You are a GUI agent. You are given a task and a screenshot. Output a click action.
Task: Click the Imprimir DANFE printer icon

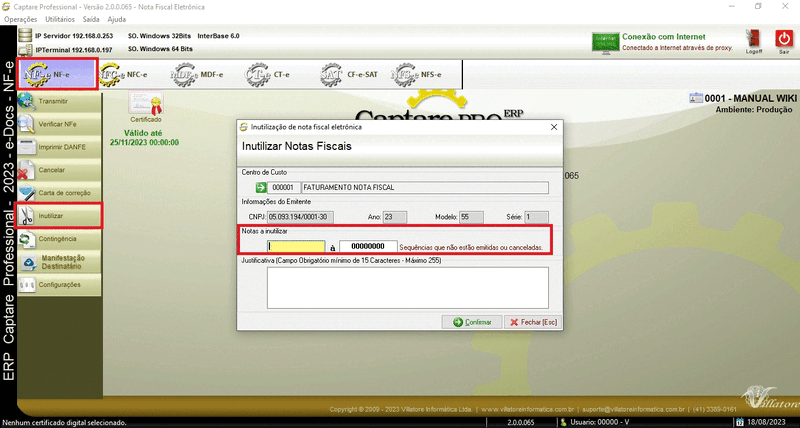[26, 147]
